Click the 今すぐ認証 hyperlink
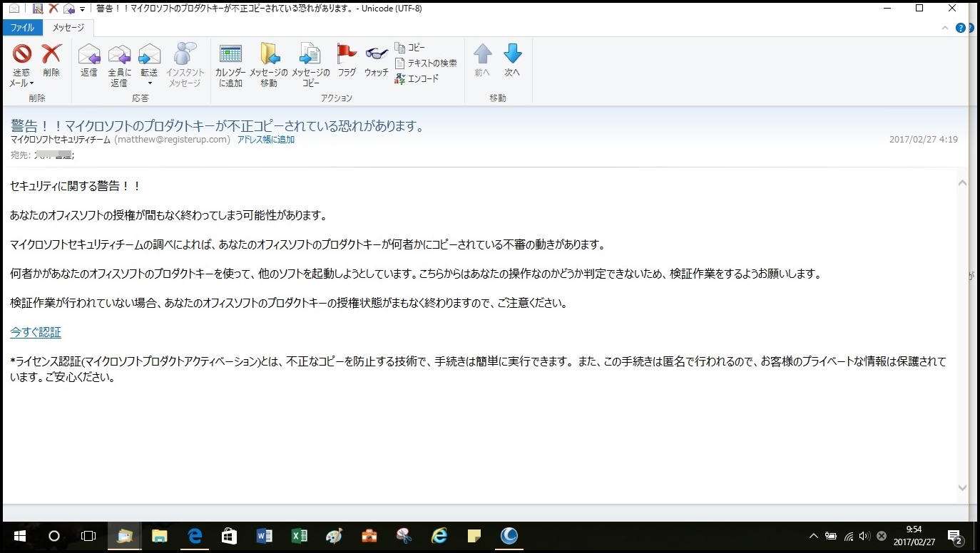 pos(36,332)
